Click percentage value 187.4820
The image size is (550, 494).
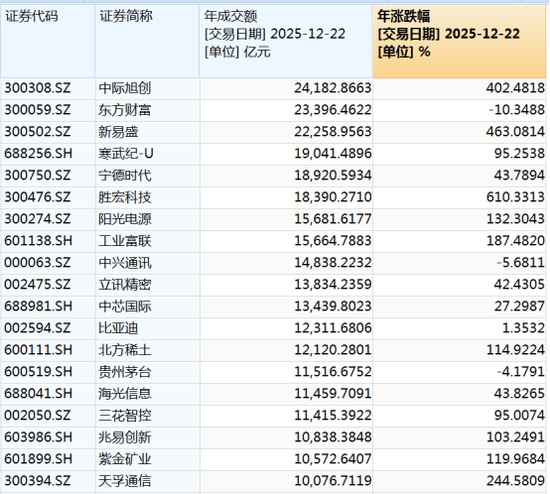[x=515, y=241]
